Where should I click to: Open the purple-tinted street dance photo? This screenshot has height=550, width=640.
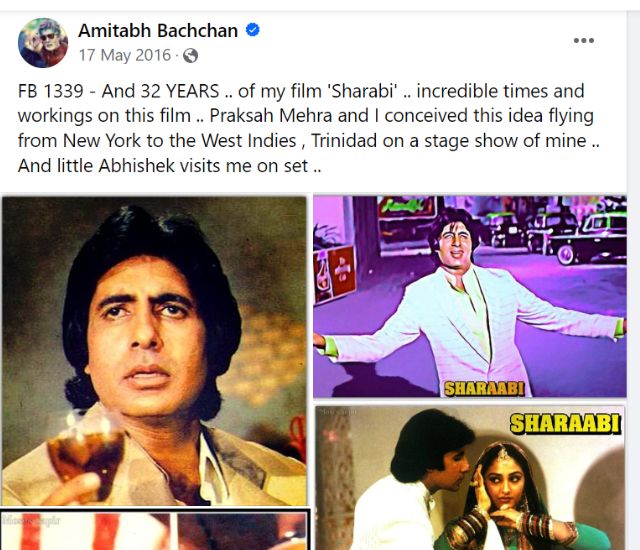470,297
